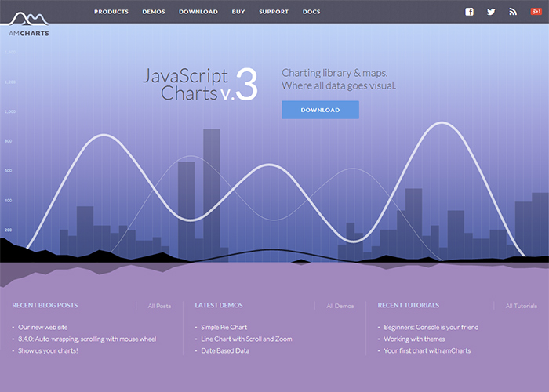549x392 pixels.
Task: Select Buy in the navigation bar
Action: point(238,12)
